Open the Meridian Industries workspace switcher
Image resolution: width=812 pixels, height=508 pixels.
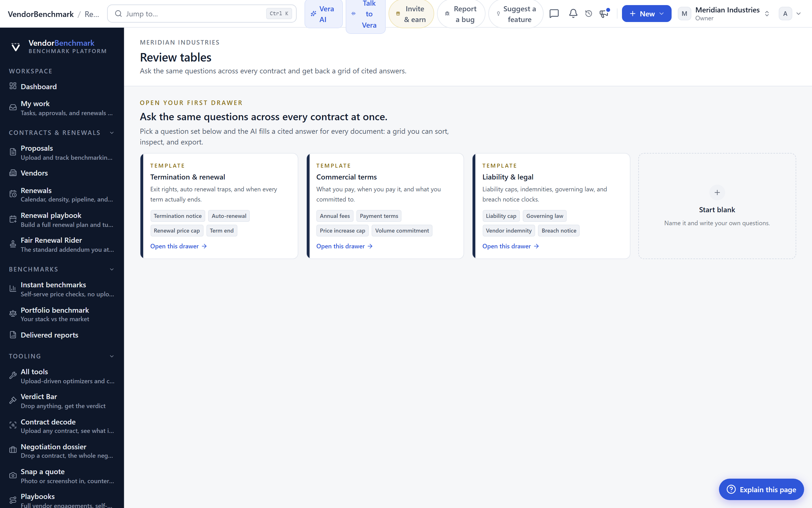724,14
